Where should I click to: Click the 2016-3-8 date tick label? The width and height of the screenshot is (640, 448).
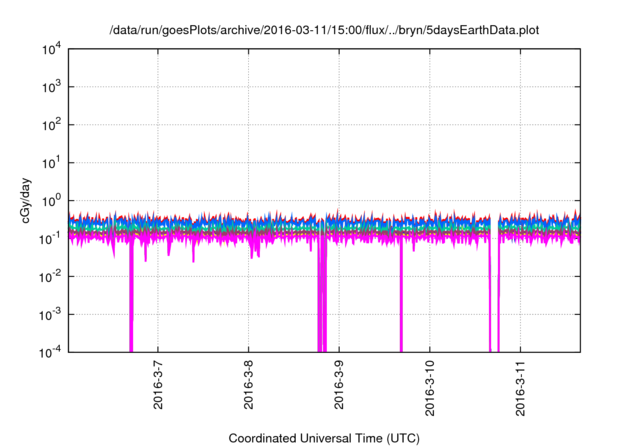coord(248,385)
